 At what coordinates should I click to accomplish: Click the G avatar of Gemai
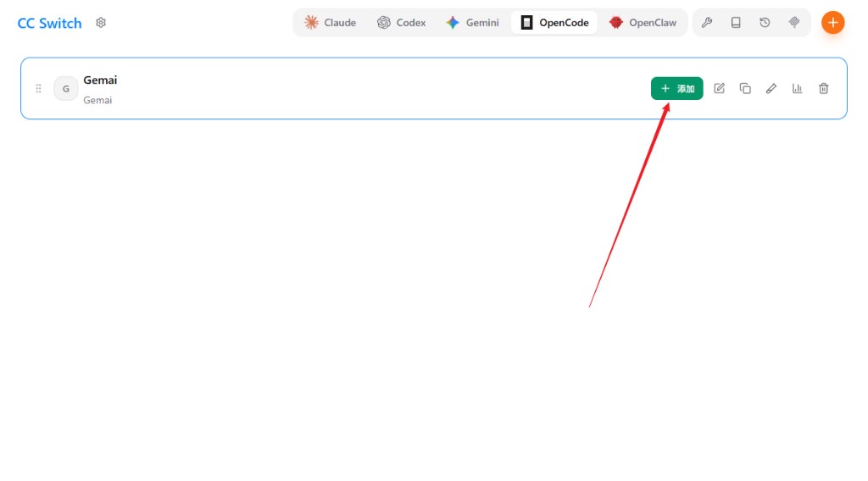(66, 89)
